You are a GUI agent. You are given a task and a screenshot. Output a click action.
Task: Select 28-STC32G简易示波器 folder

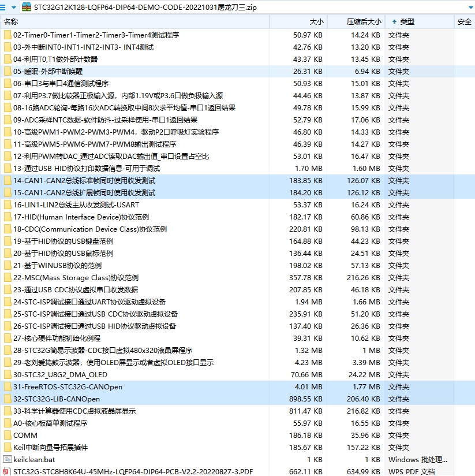click(103, 350)
